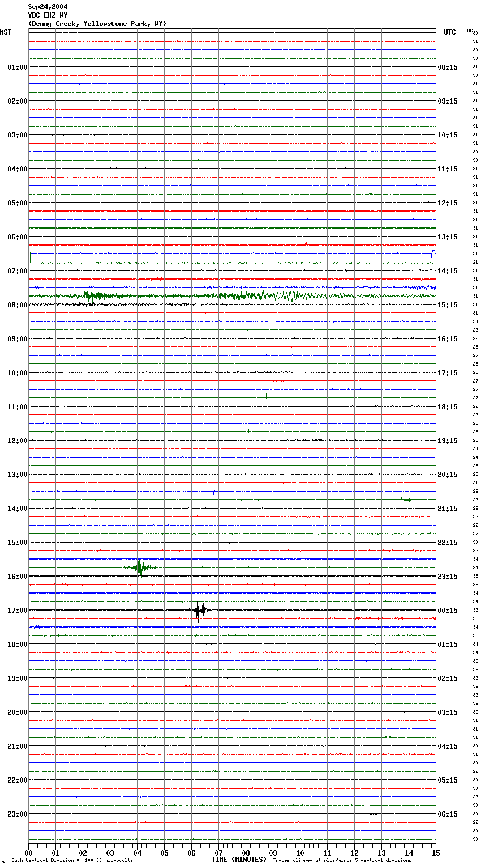
Task: Click the 10:15 UTC time label
Action: click(448, 135)
